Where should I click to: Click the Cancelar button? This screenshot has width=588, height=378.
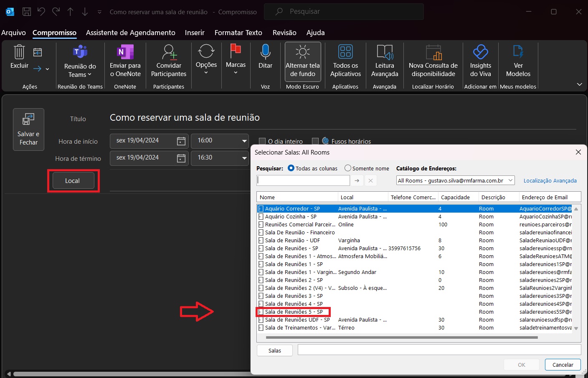pyautogui.click(x=563, y=365)
